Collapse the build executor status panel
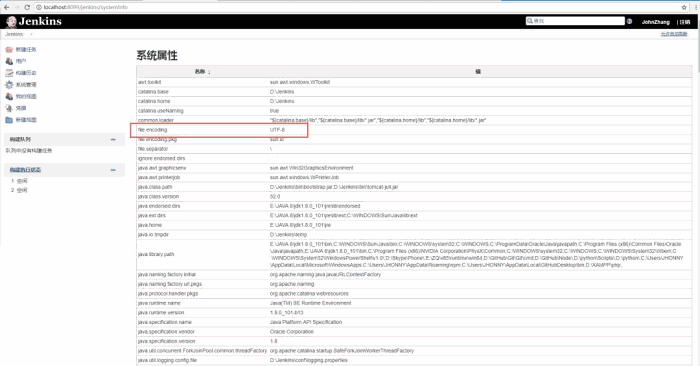Screen dimensions: 700x366 tap(113, 170)
